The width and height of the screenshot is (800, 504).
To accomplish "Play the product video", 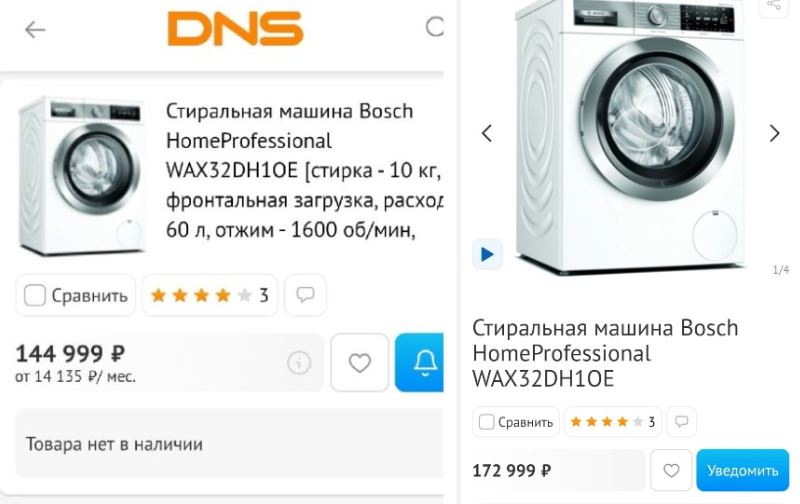I will click(x=487, y=254).
